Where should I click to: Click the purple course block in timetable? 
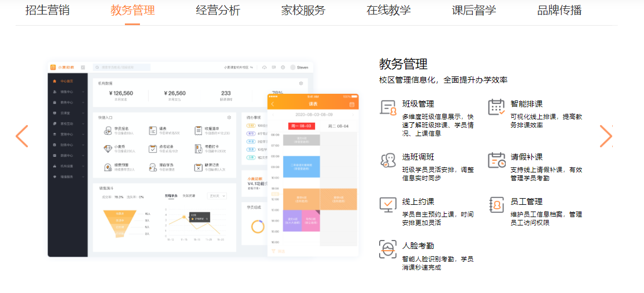pyautogui.click(x=292, y=221)
